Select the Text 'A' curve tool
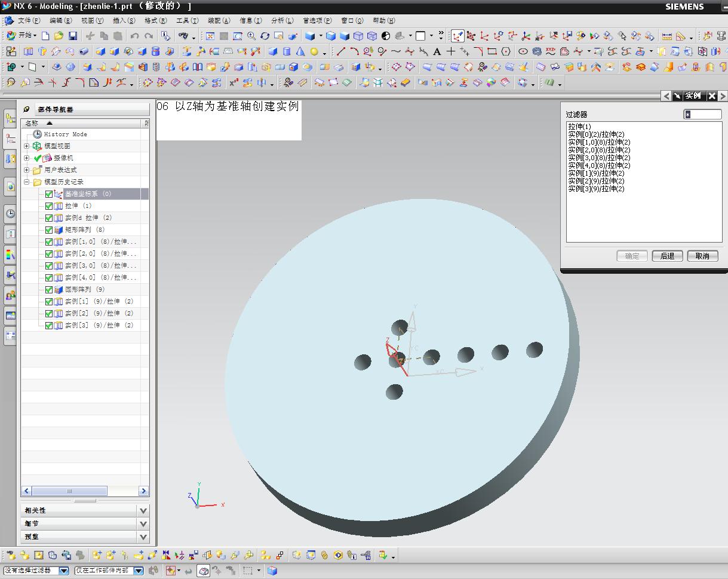 438,51
